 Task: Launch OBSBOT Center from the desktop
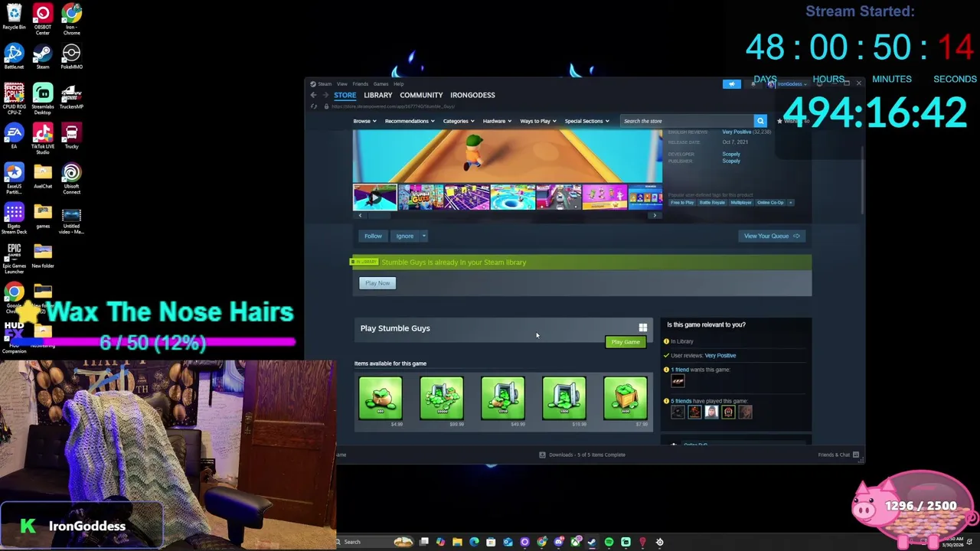(43, 19)
